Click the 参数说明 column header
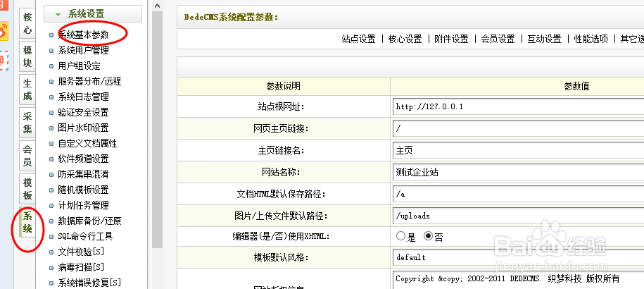Image resolution: width=644 pixels, height=289 pixels. (284, 86)
